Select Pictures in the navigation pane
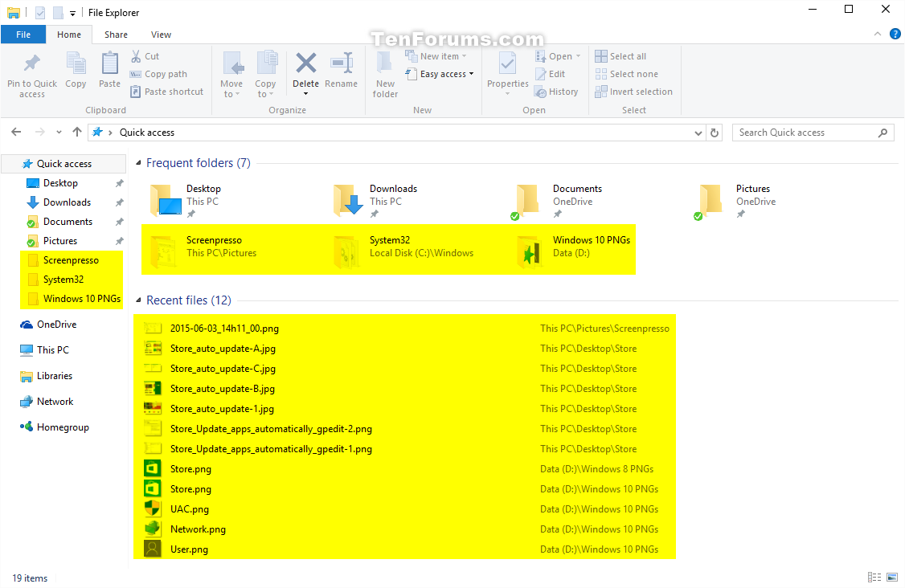 tap(60, 241)
